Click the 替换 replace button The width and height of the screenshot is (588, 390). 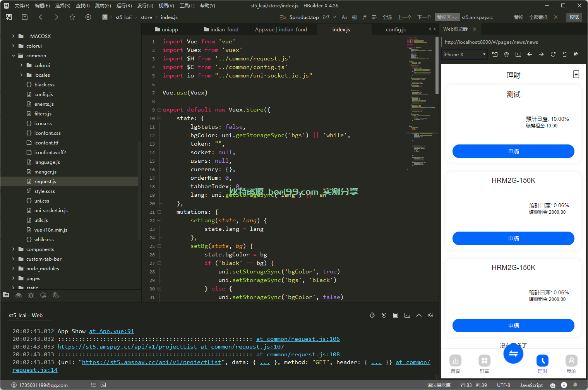pos(519,17)
